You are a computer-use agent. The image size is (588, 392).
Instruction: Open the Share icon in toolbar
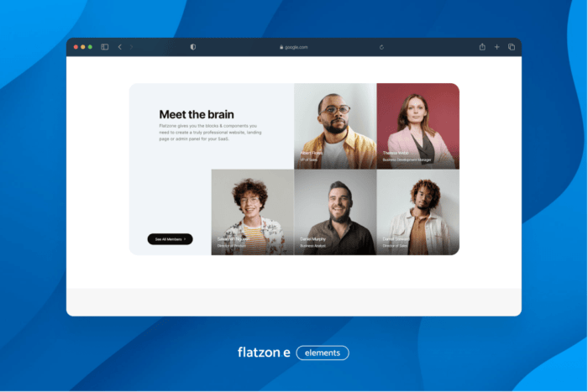click(482, 47)
